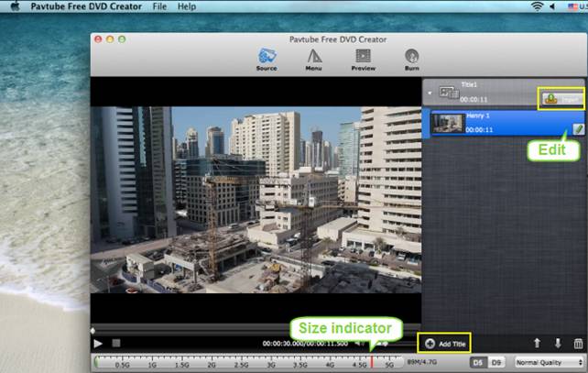Open the Preview section

tap(363, 60)
